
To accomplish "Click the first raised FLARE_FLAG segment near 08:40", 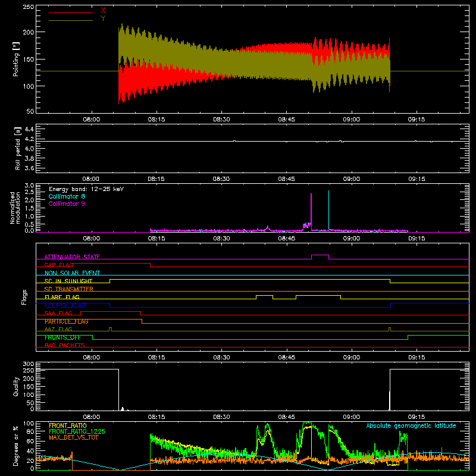I will click(264, 295).
